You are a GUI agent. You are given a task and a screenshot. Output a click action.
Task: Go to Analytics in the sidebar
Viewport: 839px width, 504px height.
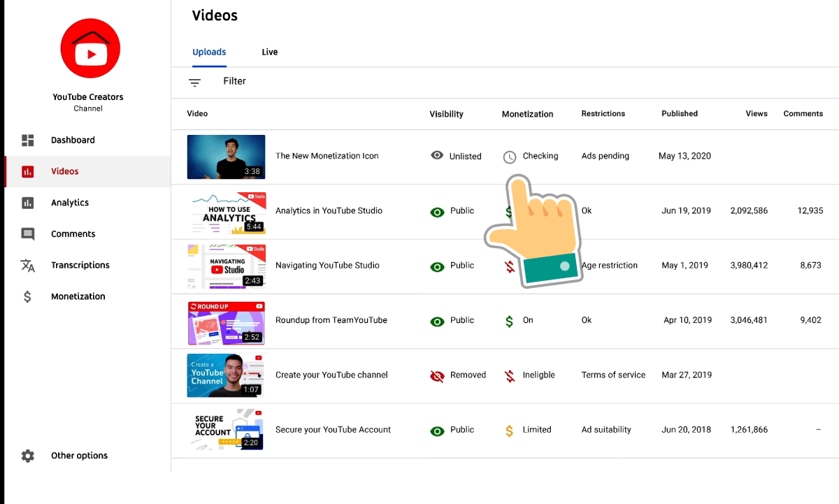[70, 203]
